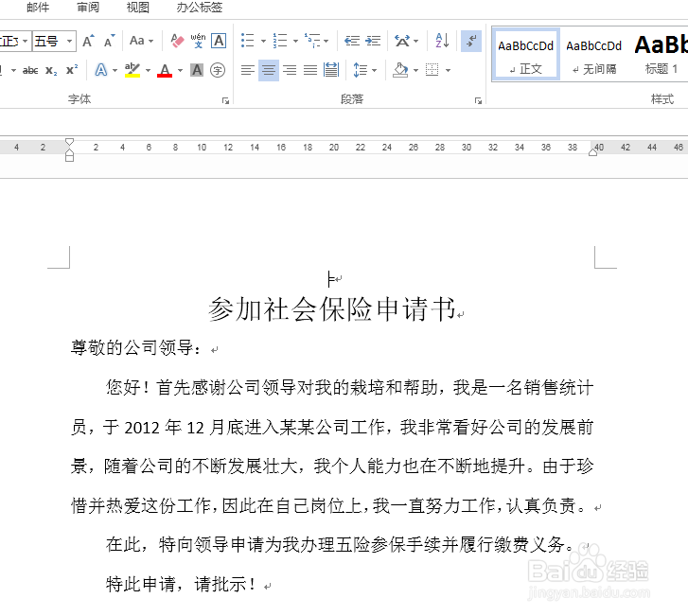This screenshot has height=616, width=688.
Task: Click Decrease Indent icon
Action: pyautogui.click(x=352, y=41)
